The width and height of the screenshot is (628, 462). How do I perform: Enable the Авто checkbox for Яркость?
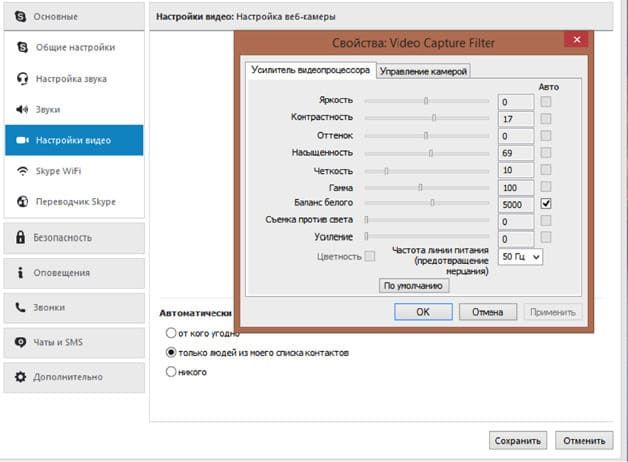[545, 102]
